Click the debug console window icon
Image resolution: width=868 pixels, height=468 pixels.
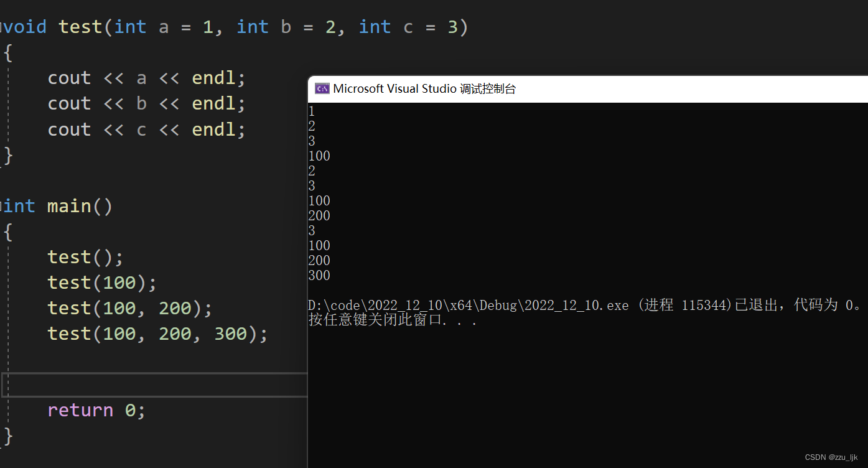(322, 88)
